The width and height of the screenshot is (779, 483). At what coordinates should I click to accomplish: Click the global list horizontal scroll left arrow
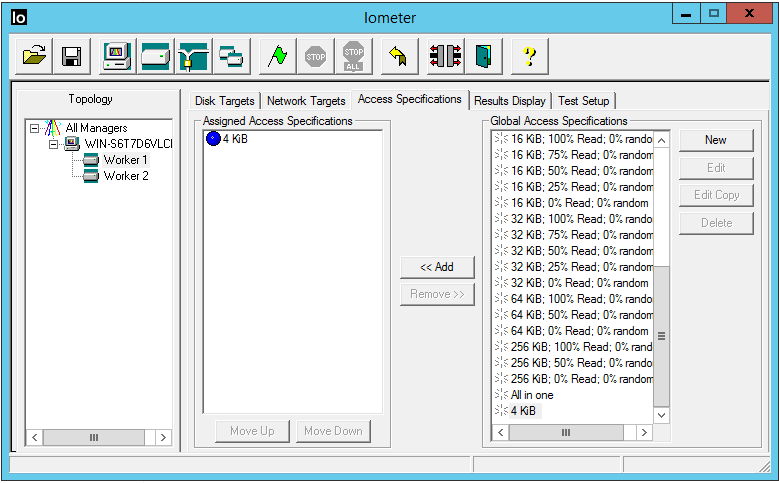click(x=501, y=432)
